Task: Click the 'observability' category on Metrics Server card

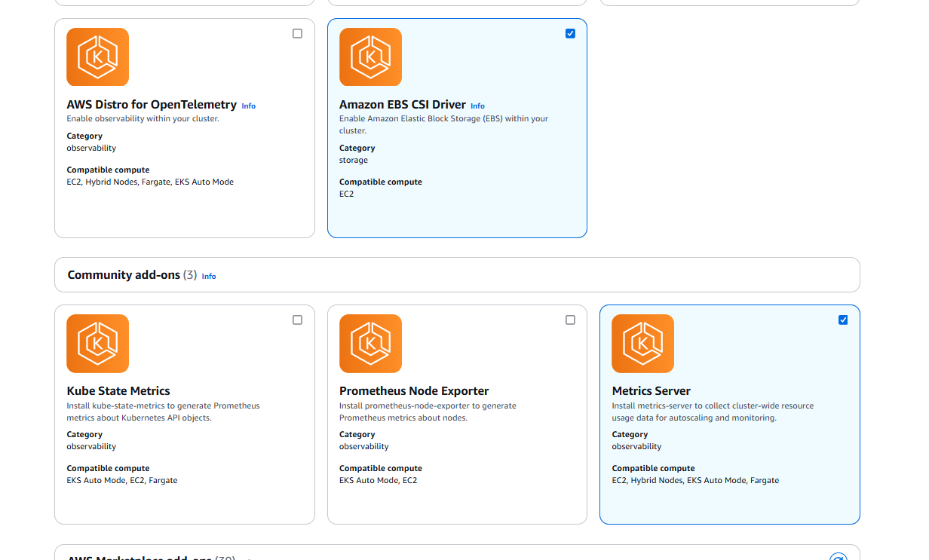Action: click(636, 447)
